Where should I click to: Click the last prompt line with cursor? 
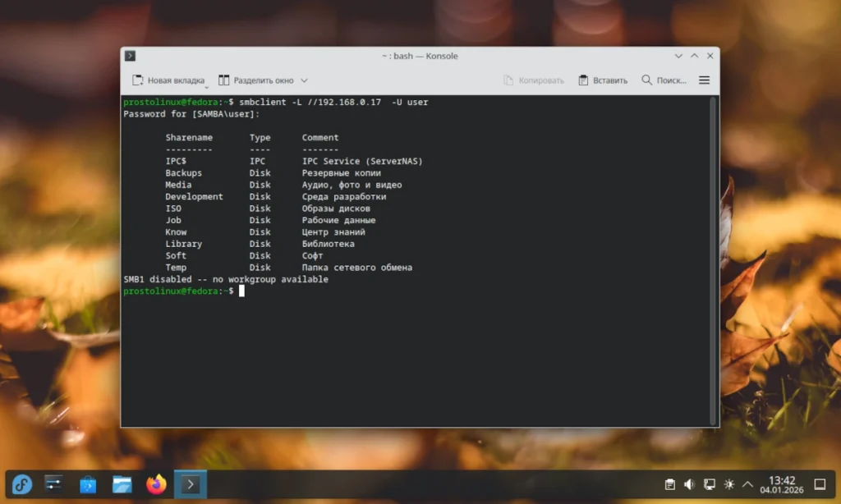point(184,291)
